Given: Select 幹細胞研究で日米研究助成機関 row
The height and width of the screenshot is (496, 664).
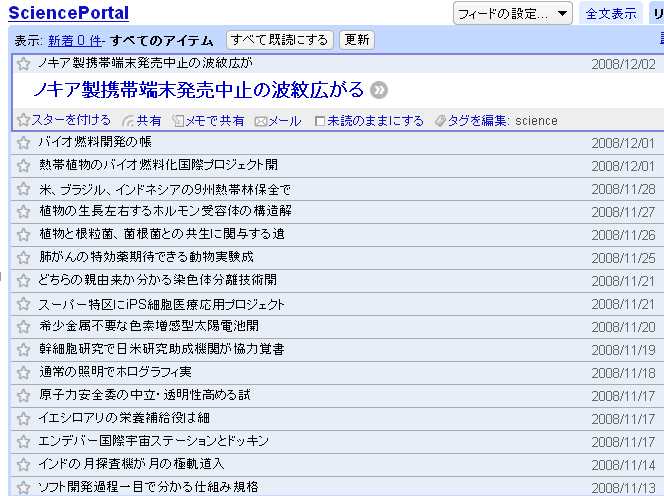Looking at the screenshot, I should [x=337, y=349].
